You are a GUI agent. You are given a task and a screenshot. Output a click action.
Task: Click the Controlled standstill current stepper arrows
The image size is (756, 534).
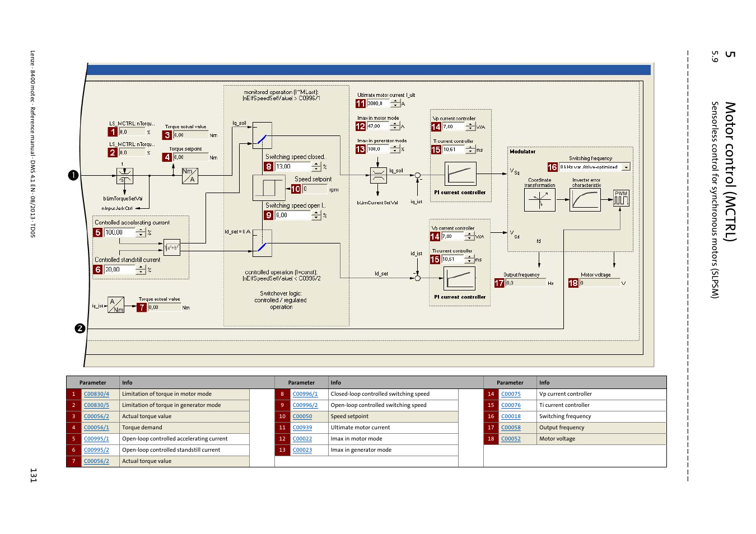click(x=141, y=270)
